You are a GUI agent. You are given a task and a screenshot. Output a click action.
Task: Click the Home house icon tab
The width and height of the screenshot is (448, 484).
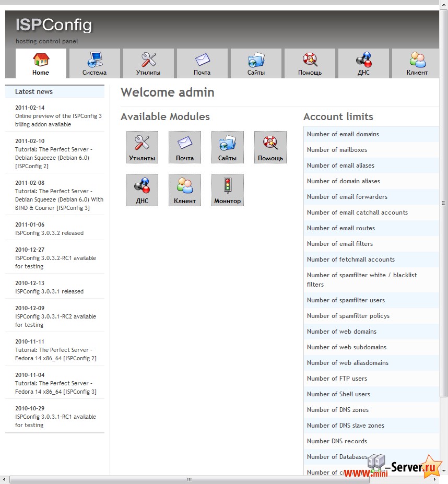tap(41, 63)
